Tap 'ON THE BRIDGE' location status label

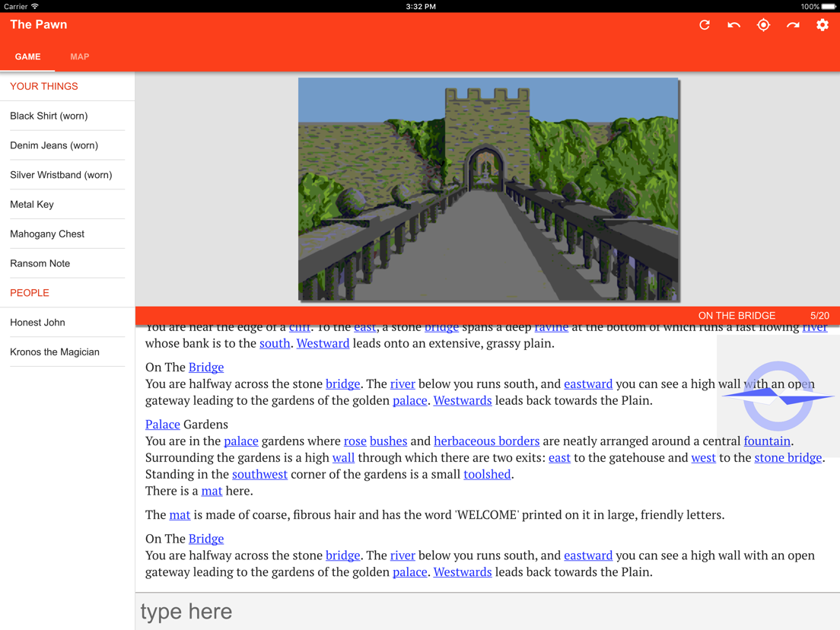737,316
